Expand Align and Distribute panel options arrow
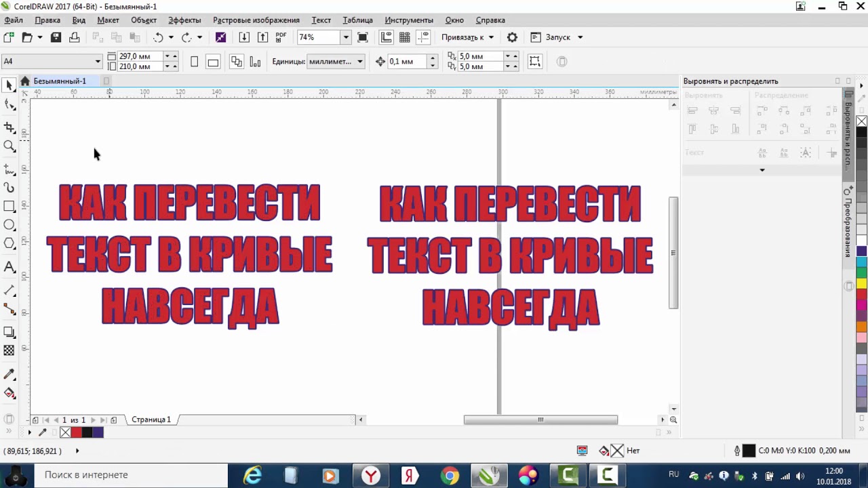Viewport: 868px width, 488px height. click(762, 170)
